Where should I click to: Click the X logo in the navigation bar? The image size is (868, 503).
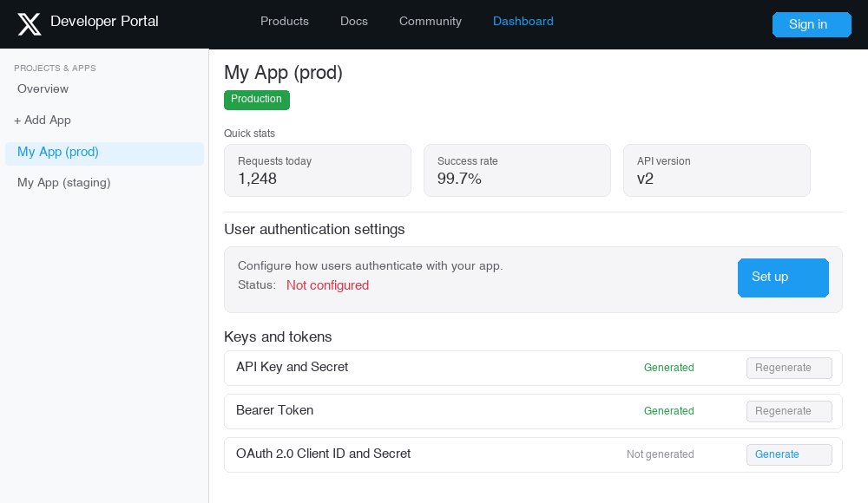point(30,23)
